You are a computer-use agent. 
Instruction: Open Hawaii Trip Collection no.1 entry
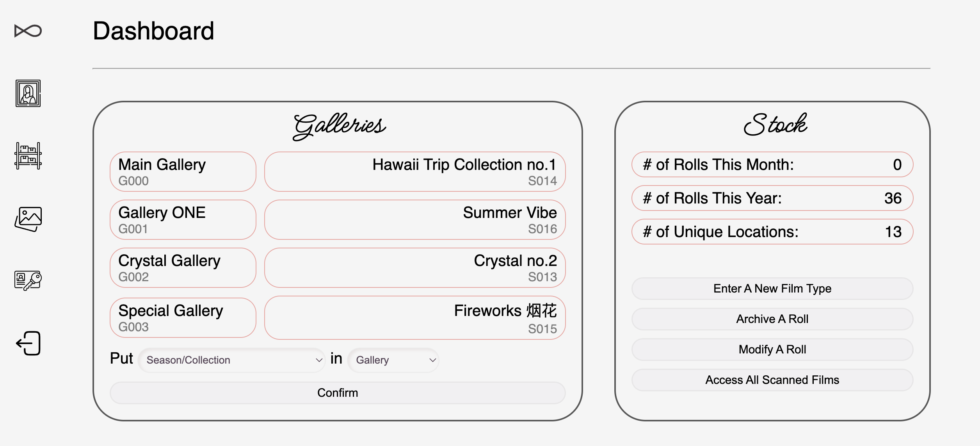coord(415,172)
